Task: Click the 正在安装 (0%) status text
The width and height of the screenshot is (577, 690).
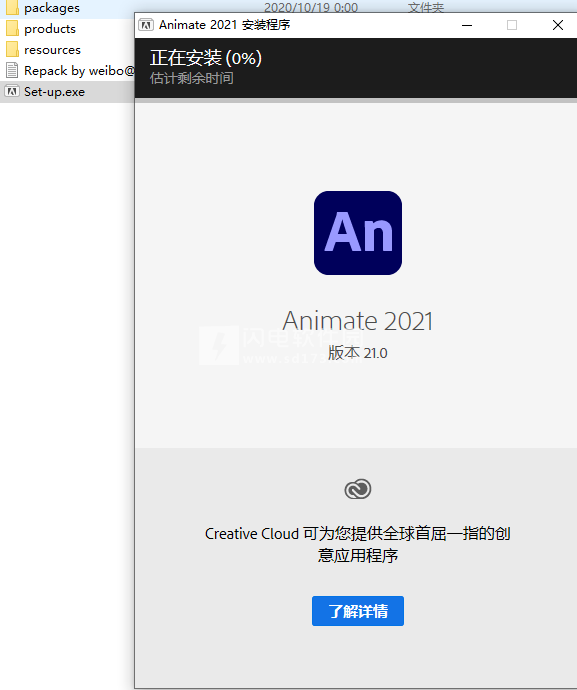Action: (206, 58)
